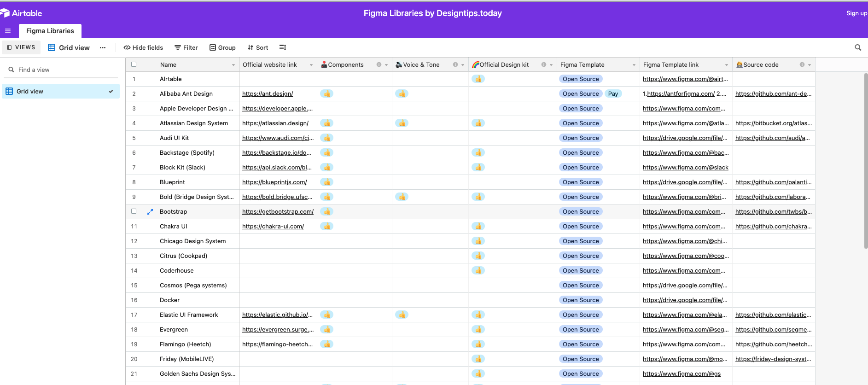This screenshot has height=385, width=868.
Task: Select the Figma Libraries table tab
Action: click(x=50, y=31)
